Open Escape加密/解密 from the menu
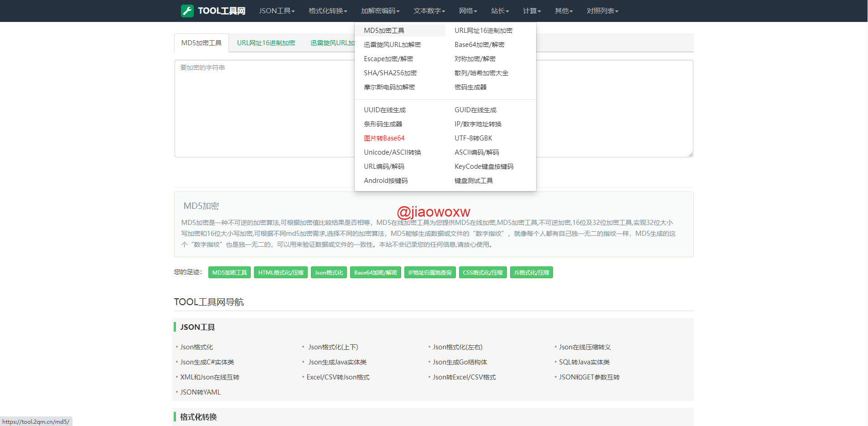Screen dimensions: 868x426 pyautogui.click(x=388, y=59)
